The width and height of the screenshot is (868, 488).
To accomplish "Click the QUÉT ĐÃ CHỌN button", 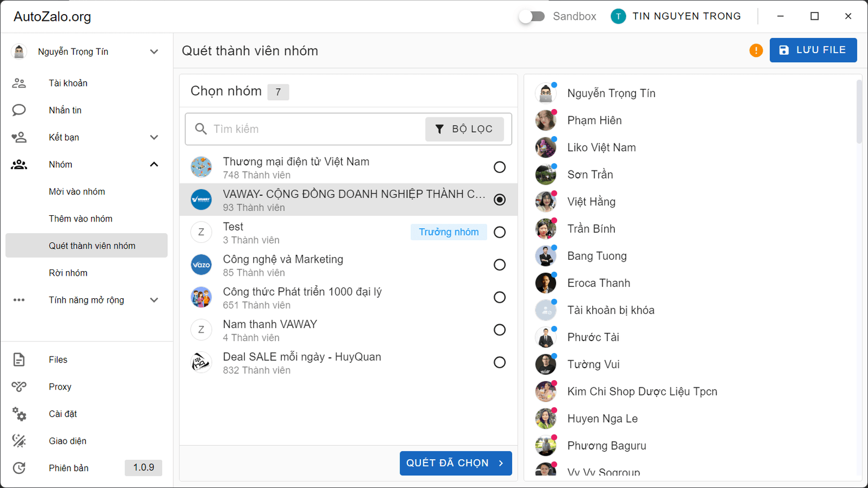I will (455, 463).
